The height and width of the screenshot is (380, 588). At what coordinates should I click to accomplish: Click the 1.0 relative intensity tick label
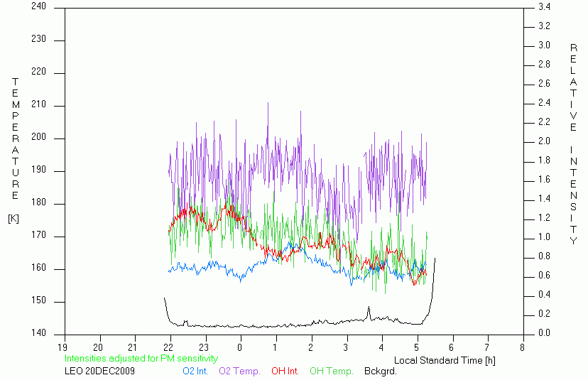point(544,237)
